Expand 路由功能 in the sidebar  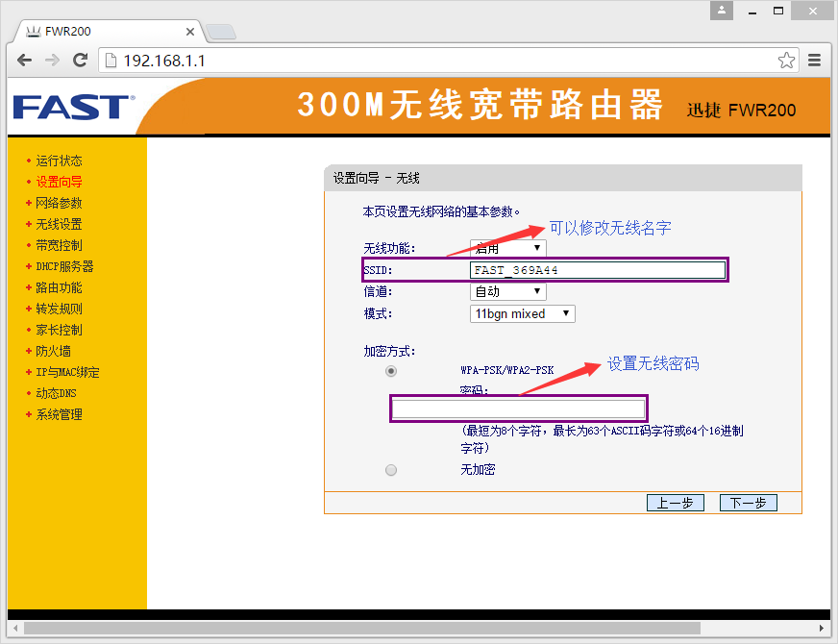(x=59, y=287)
